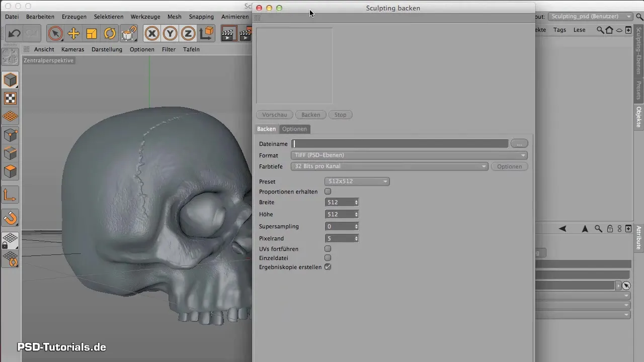This screenshot has width=644, height=362.
Task: Open the Selektieren menu
Action: [109, 17]
